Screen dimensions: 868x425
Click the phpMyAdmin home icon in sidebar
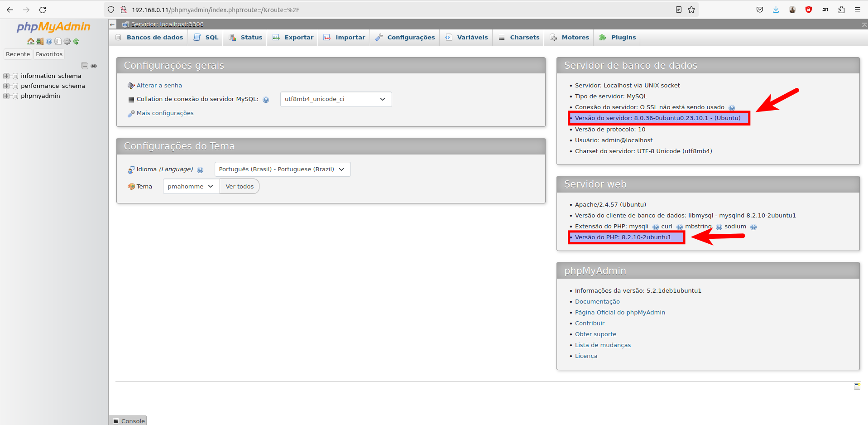click(31, 41)
